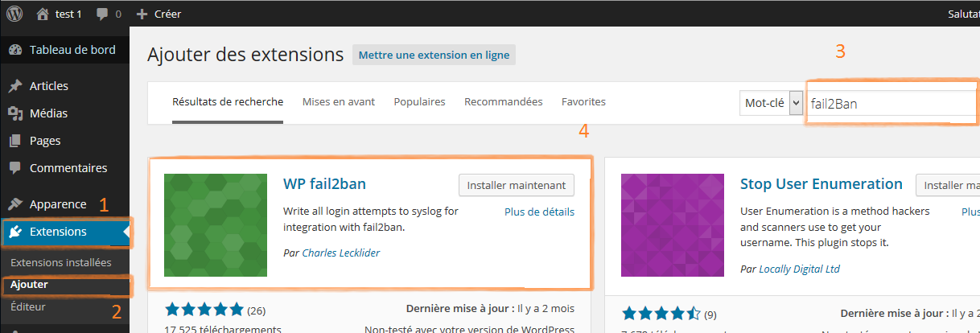The width and height of the screenshot is (980, 333).
Task: Click the Ajouter des extensions page heading
Action: 245,55
